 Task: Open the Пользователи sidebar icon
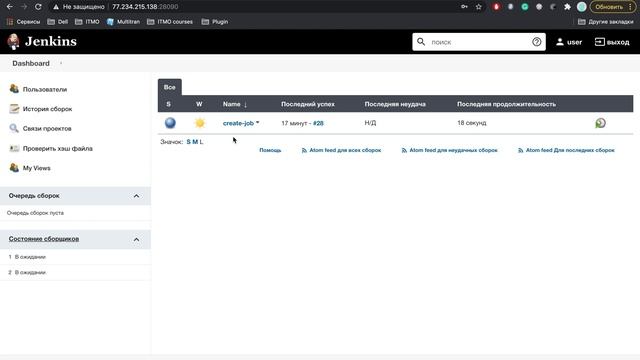14,89
